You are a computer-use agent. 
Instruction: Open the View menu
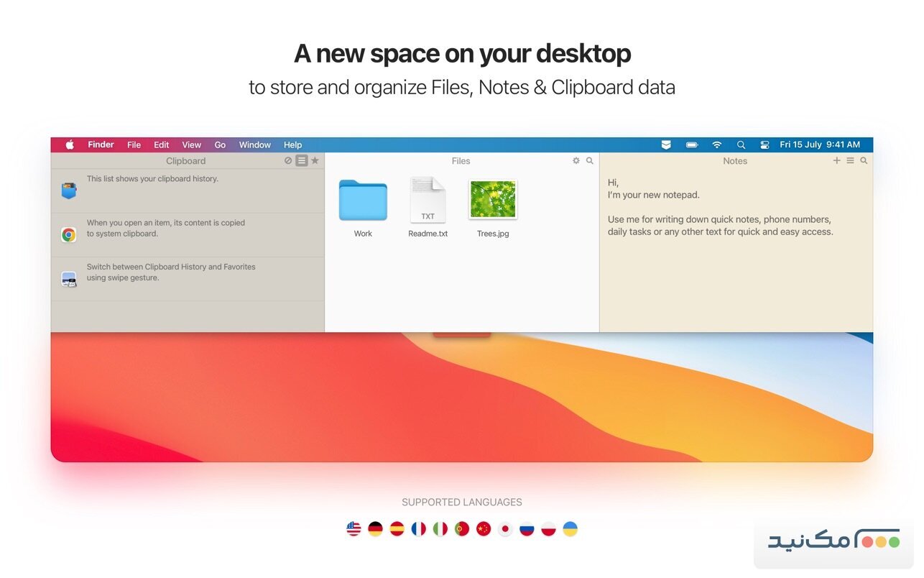click(191, 144)
